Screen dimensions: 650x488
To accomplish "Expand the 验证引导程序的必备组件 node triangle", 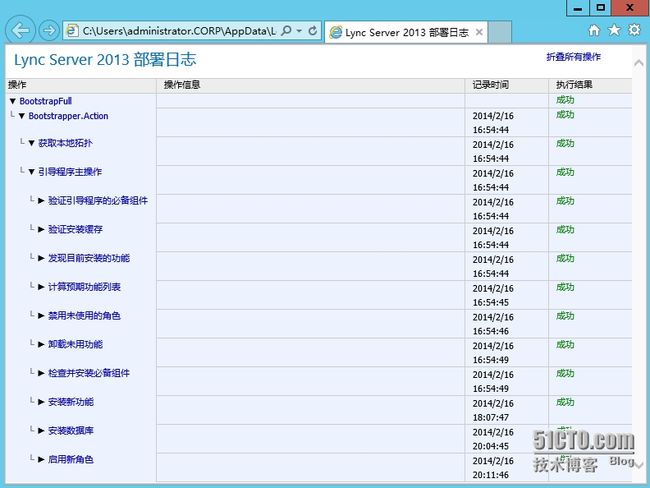I will point(41,201).
